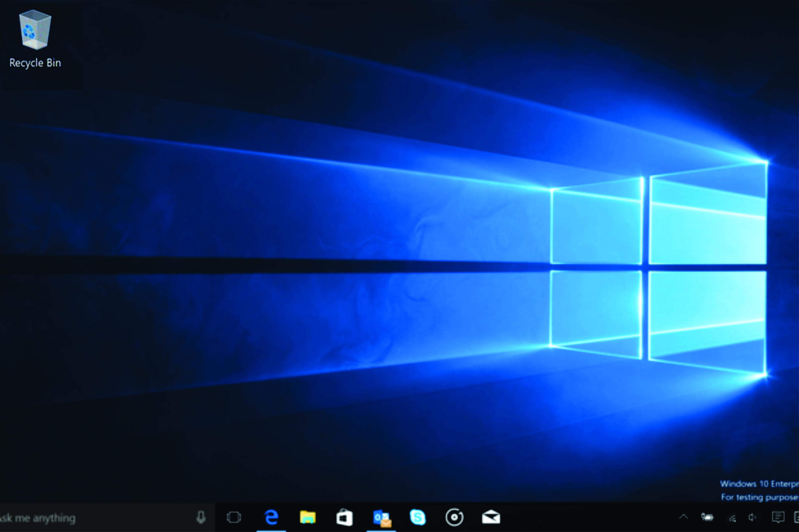
Task: Select the Recycle Bin label text
Action: coord(35,63)
